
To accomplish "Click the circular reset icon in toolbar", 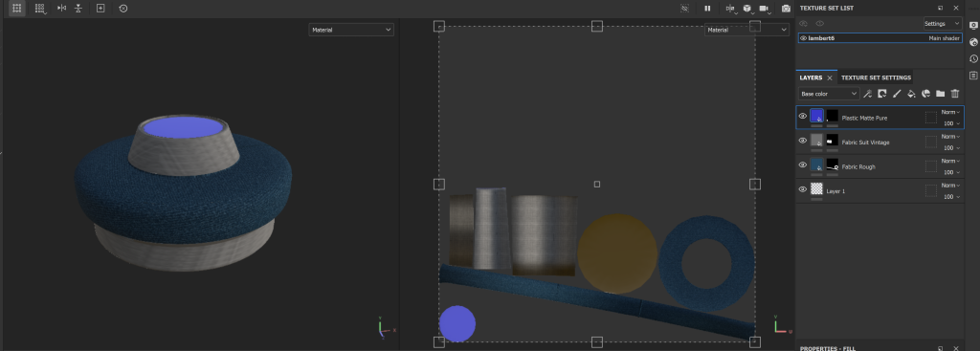I will click(x=123, y=8).
